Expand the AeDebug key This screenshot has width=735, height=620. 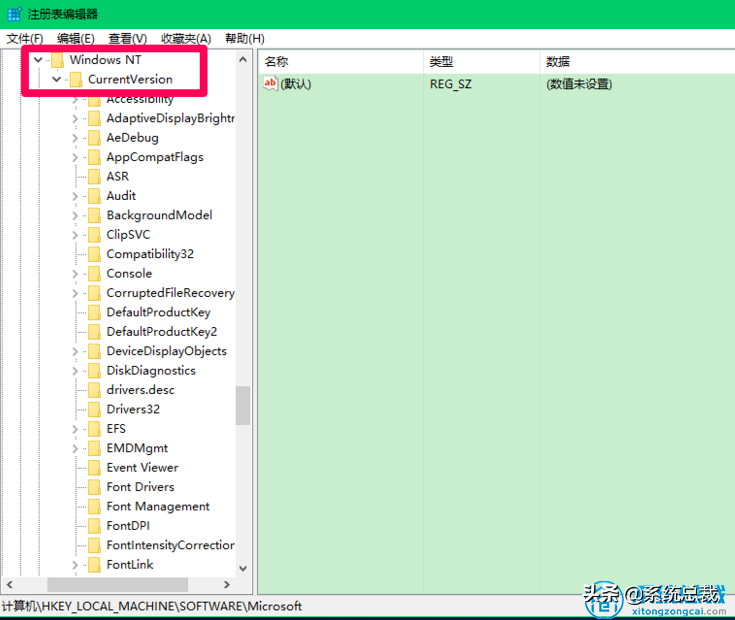point(75,138)
